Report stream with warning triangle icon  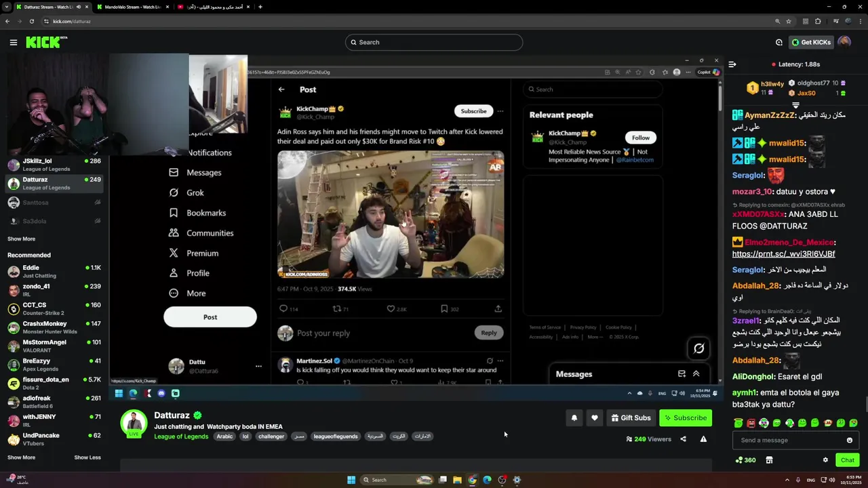pos(703,439)
